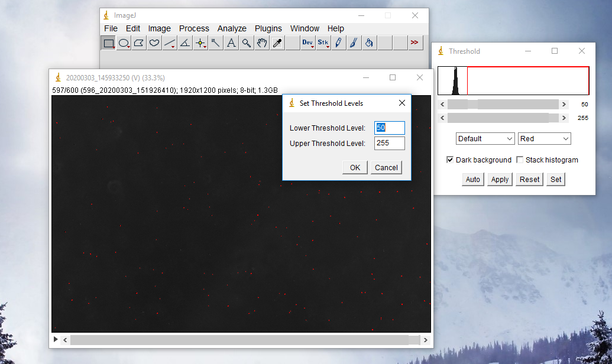Click the maximum threshold slider showing 255
The image size is (612, 364).
point(503,118)
